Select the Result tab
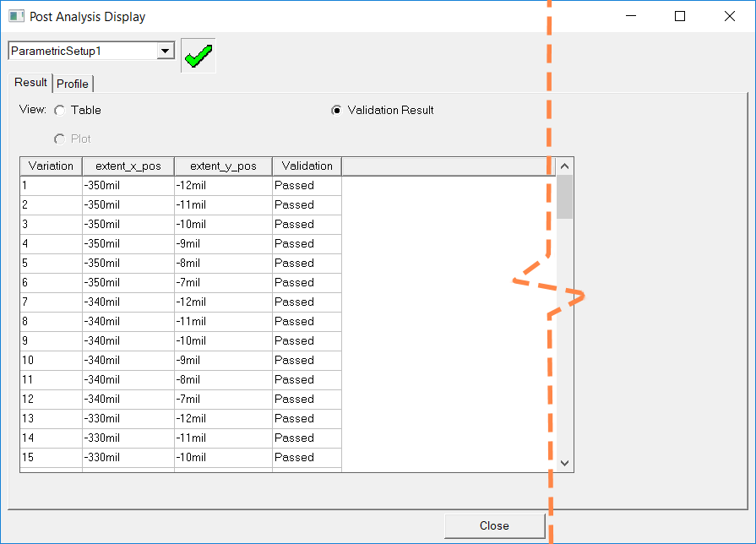Image resolution: width=756 pixels, height=544 pixels. [30, 82]
